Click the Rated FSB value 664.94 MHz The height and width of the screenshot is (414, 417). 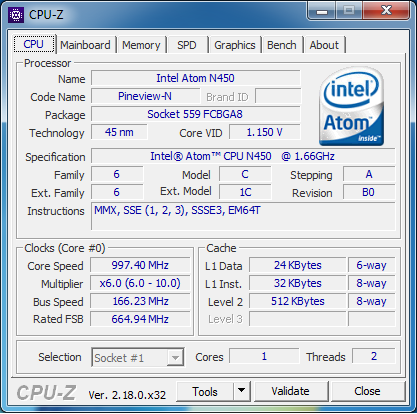coord(140,319)
